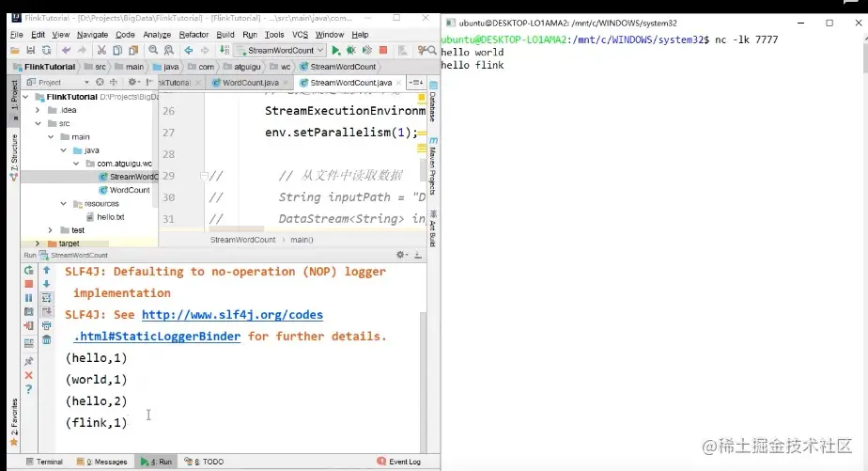Click the Paste icon in toolbar

point(133,51)
